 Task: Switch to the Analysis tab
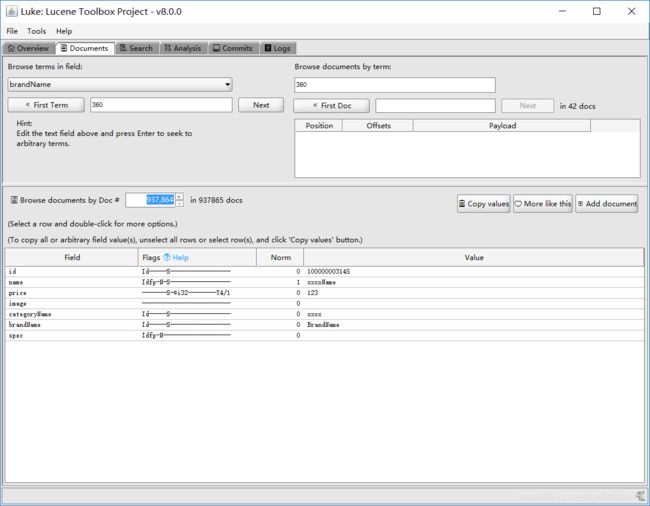click(183, 48)
